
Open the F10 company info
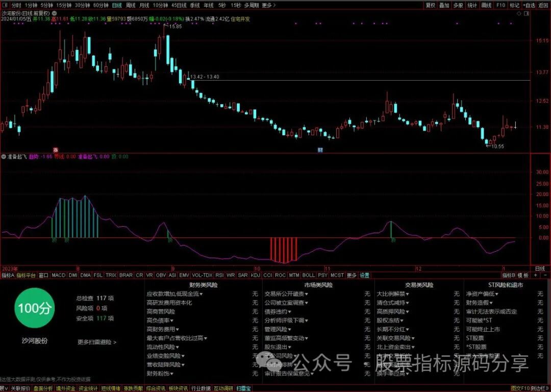(x=500, y=5)
